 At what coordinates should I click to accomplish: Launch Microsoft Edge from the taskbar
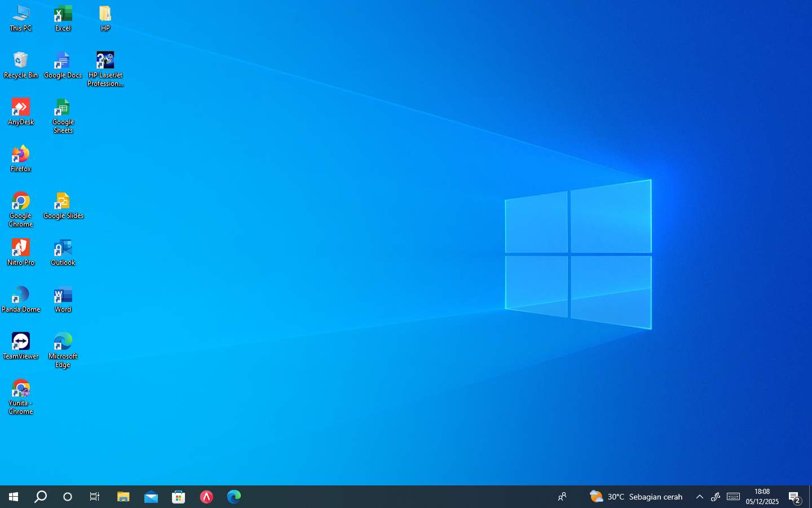(x=233, y=497)
